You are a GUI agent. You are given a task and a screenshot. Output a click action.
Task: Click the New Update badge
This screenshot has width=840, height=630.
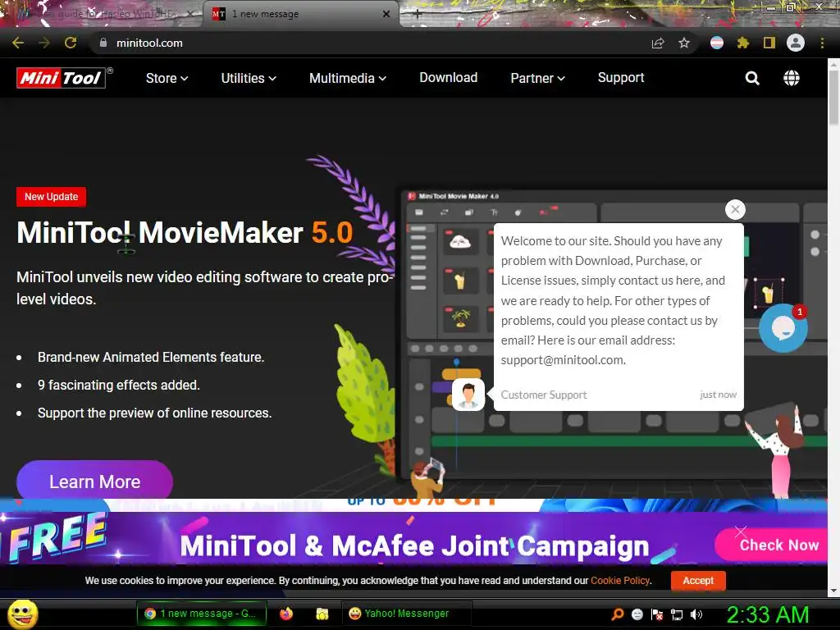pyautogui.click(x=52, y=197)
